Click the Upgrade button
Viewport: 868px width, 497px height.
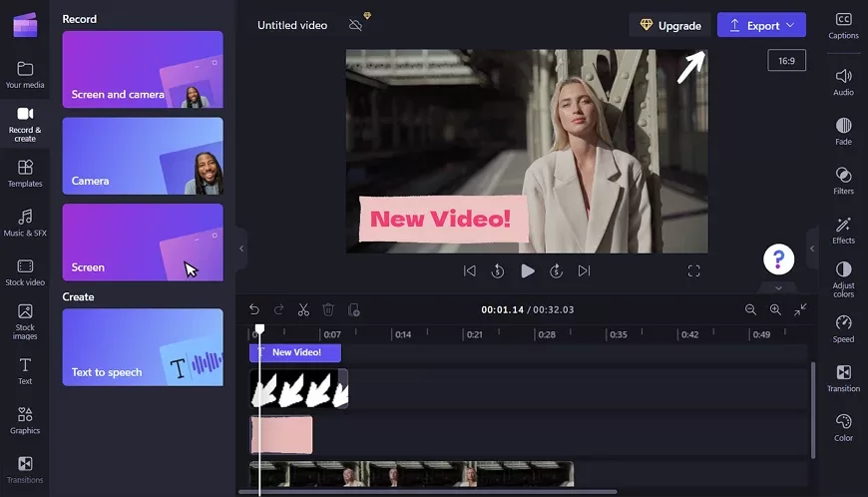click(669, 25)
